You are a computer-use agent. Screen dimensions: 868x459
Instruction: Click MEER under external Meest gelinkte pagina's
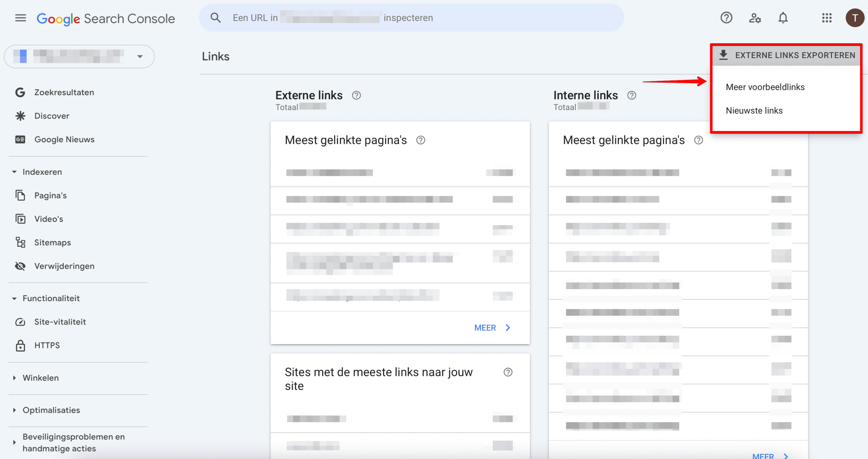click(x=485, y=328)
